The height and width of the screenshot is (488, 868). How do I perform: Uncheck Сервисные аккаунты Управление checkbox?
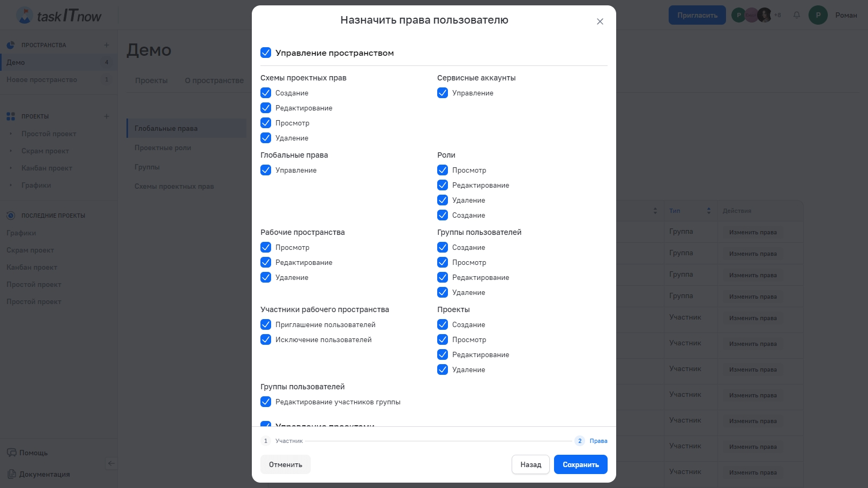pyautogui.click(x=443, y=93)
